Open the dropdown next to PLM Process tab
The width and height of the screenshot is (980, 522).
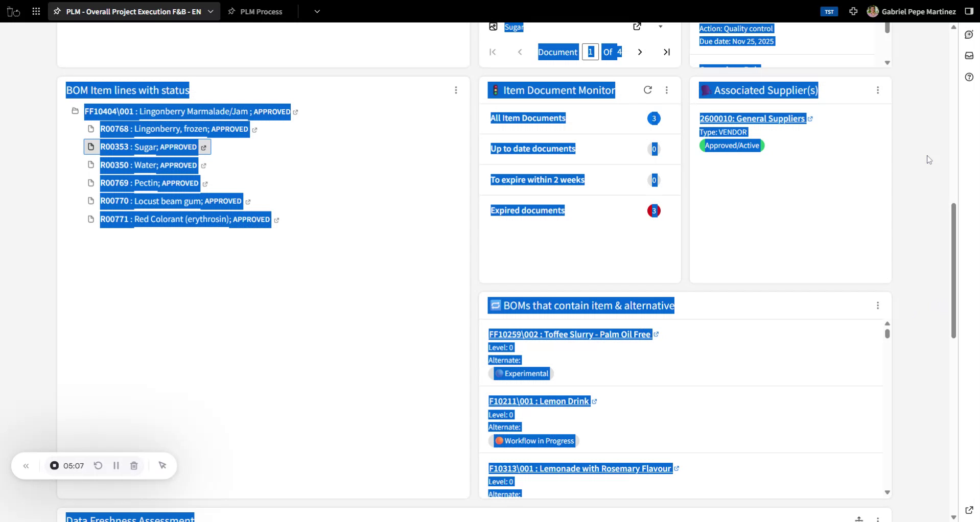(317, 11)
